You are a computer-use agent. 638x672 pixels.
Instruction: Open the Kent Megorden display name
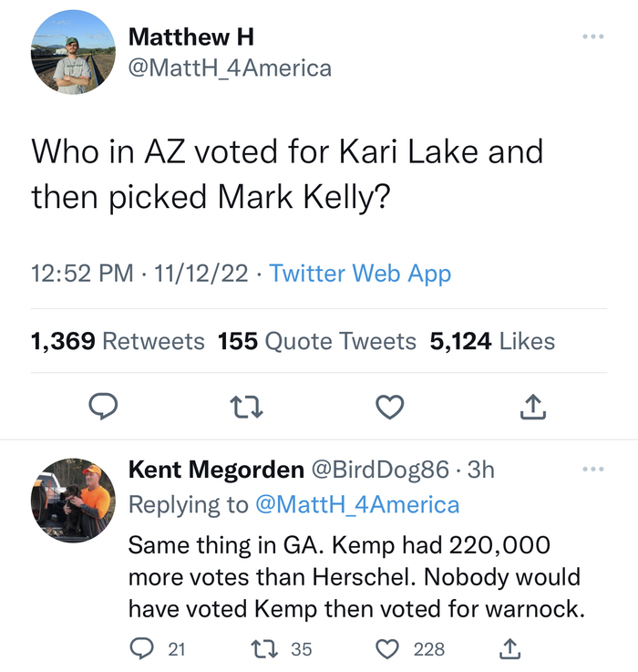pyautogui.click(x=216, y=470)
